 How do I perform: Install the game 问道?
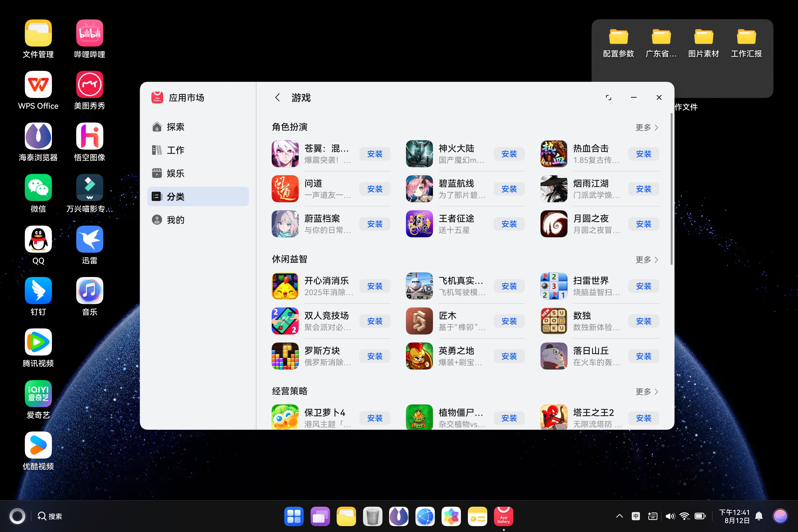pyautogui.click(x=374, y=189)
